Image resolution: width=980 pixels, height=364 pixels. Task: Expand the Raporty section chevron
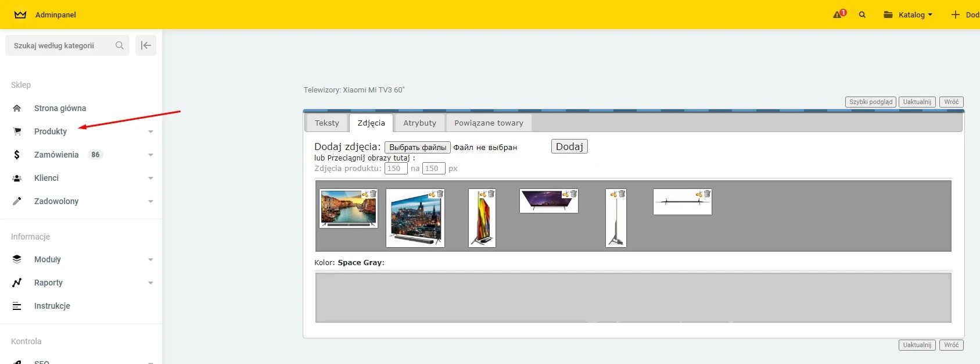pos(150,283)
